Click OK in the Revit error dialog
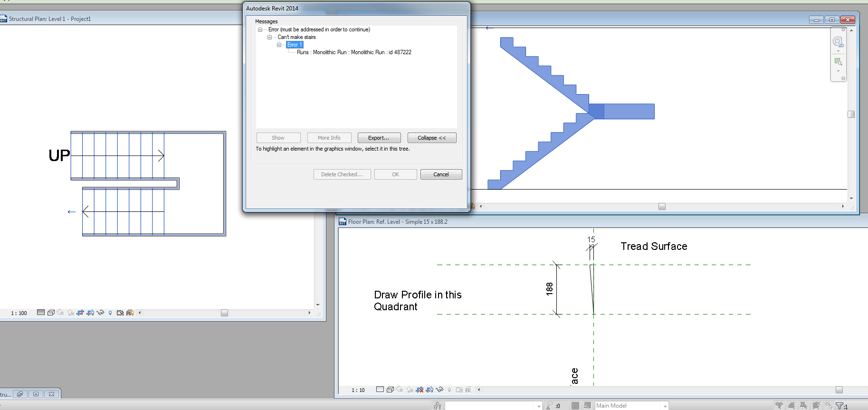 pyautogui.click(x=396, y=174)
